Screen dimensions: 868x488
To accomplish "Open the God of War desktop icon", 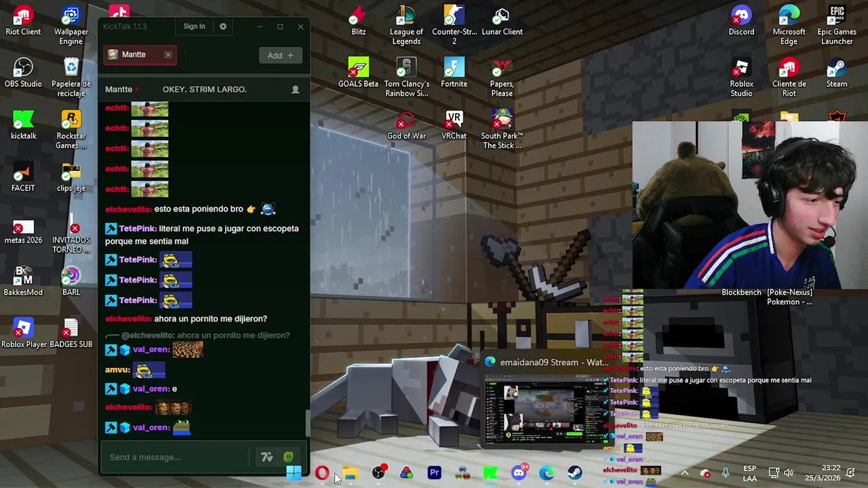I will [x=406, y=125].
